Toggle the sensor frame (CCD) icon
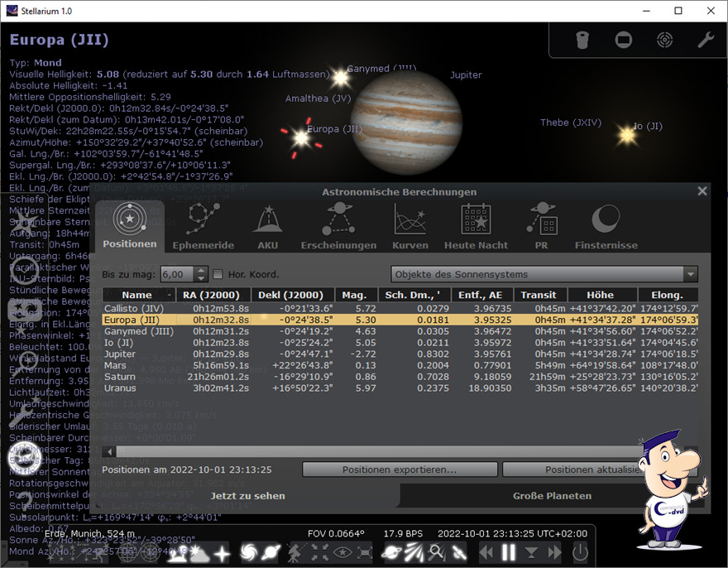 [624, 40]
